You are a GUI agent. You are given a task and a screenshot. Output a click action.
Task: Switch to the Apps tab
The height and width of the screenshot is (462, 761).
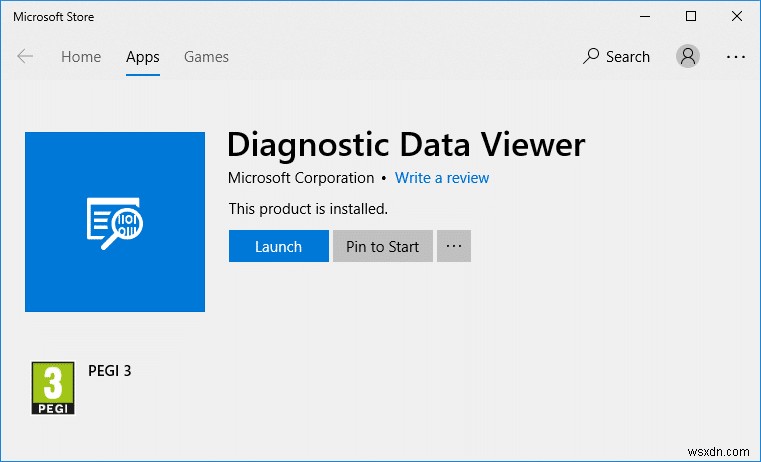pos(143,57)
